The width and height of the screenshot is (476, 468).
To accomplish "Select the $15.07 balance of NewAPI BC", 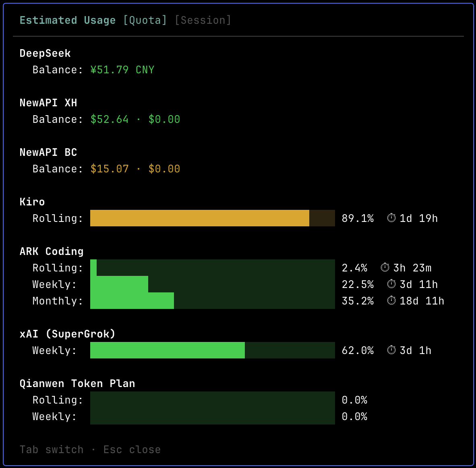I will point(110,169).
